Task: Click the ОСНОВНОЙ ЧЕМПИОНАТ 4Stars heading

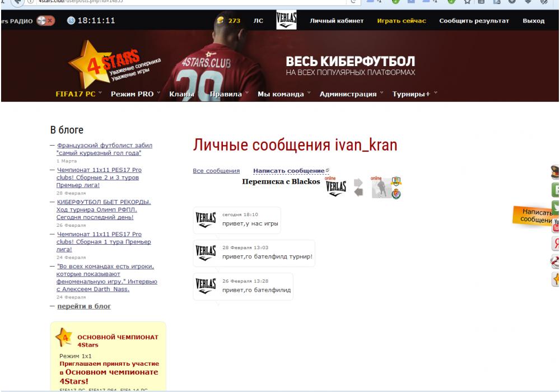Action: [x=118, y=340]
